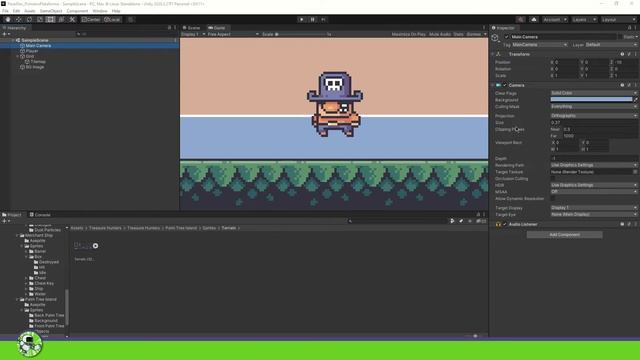Select the Rotate tool in the toolbar
This screenshot has height=360, width=640.
29,20
